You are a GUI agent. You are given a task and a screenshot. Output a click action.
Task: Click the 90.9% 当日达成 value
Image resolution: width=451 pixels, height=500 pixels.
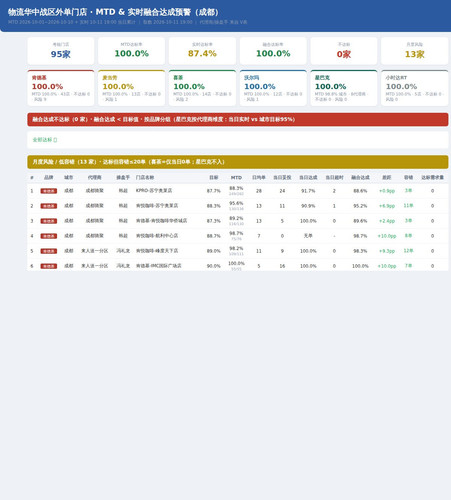coord(308,206)
